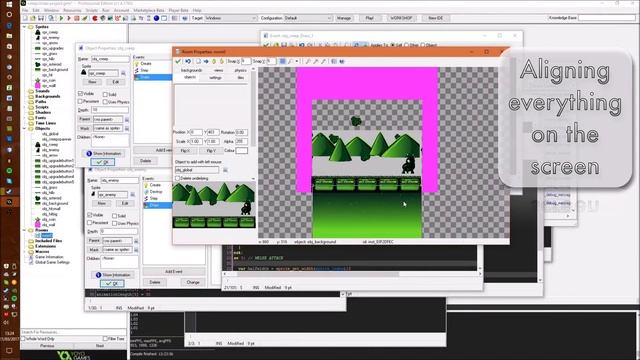Screen dimensions: 640x360
Task: Click the blue shift instances arrow in Room toolbar
Action: (206, 61)
